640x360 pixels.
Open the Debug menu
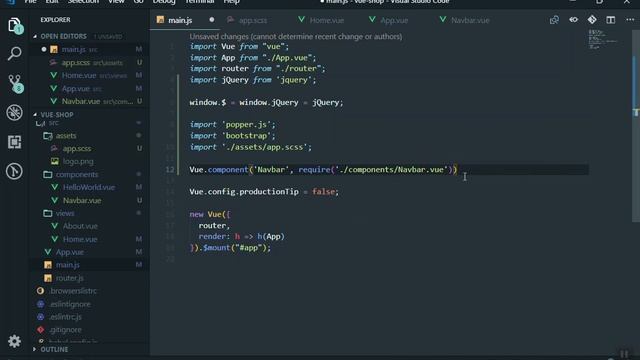point(164,2)
